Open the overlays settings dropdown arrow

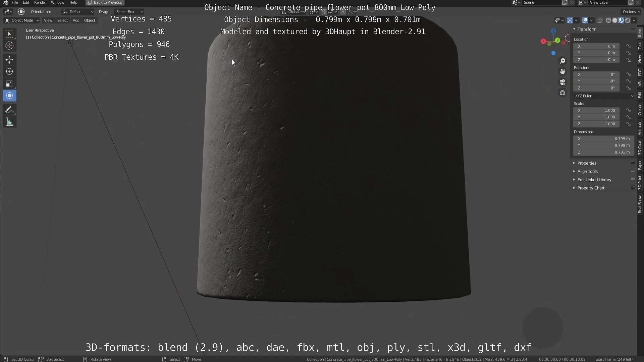tap(591, 20)
